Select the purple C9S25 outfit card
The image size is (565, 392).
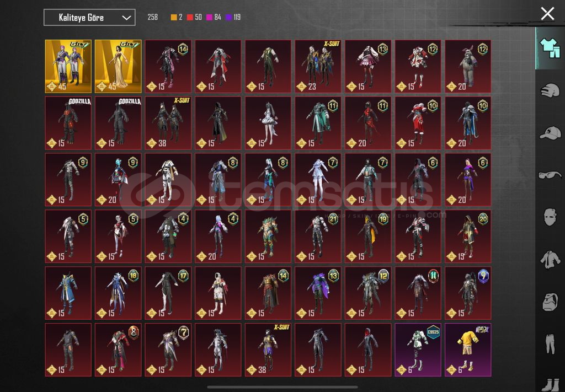(418, 350)
